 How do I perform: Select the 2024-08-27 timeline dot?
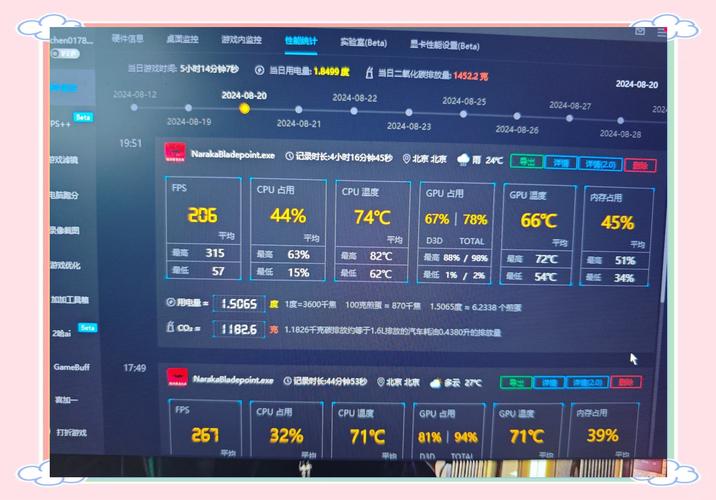pos(569,118)
